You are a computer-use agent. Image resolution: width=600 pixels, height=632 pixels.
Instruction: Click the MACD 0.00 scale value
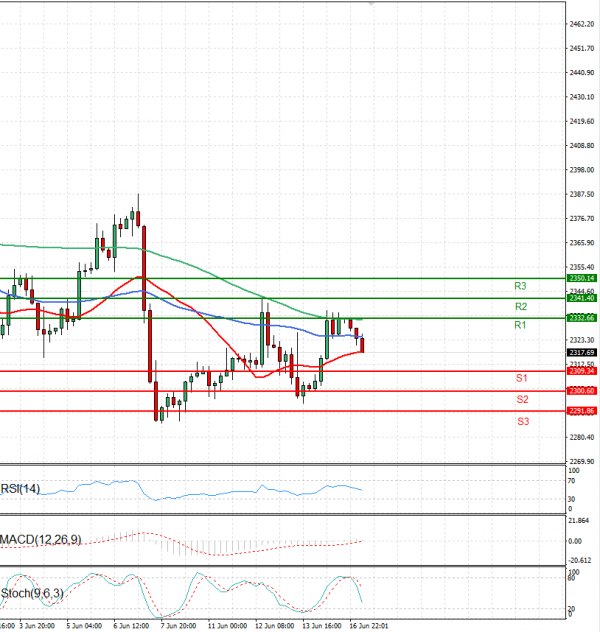point(575,541)
